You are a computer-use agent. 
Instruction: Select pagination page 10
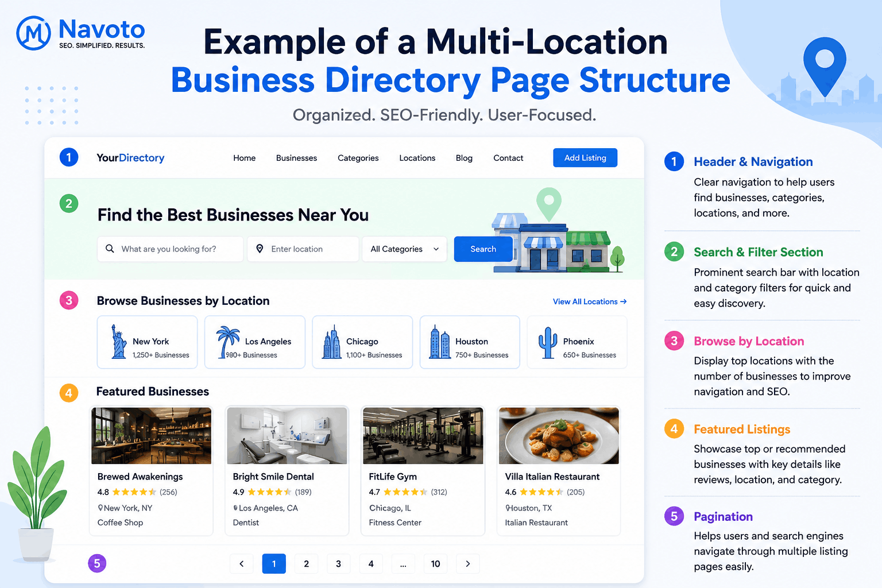tap(436, 564)
